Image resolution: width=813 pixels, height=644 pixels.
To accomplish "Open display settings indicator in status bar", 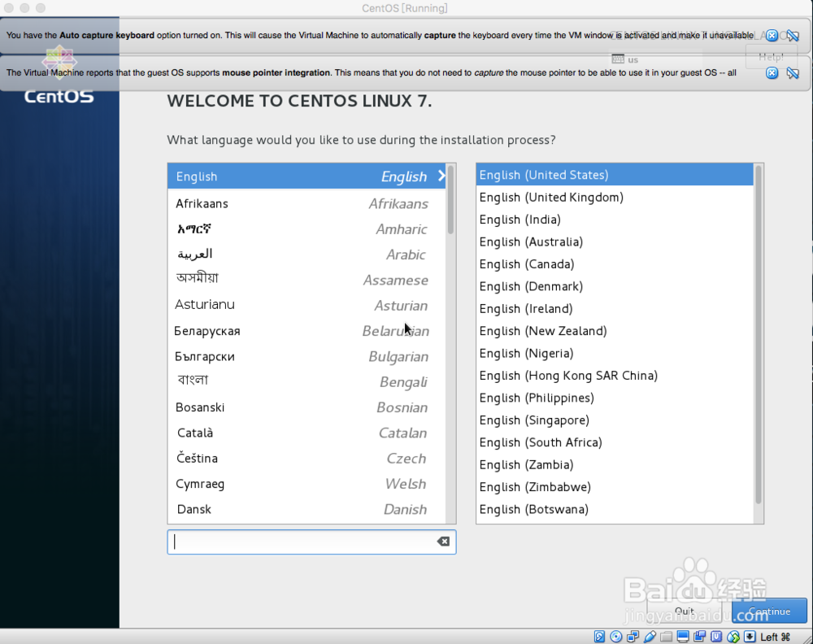I will (683, 637).
